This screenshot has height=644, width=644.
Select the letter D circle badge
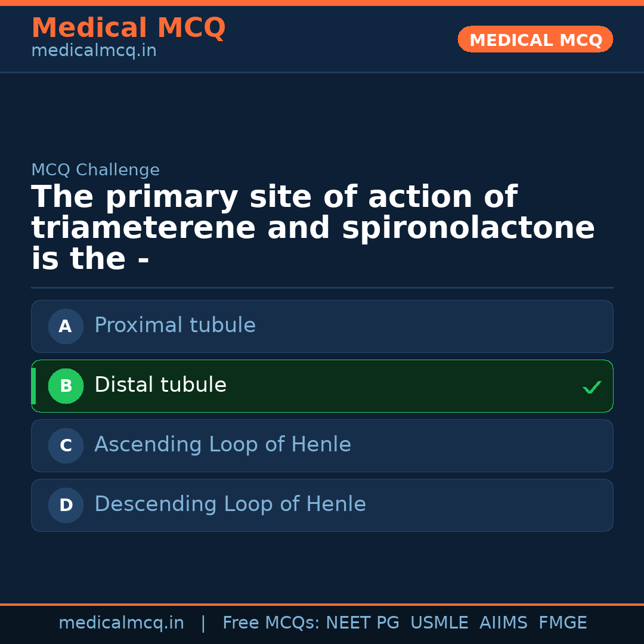pos(66,506)
